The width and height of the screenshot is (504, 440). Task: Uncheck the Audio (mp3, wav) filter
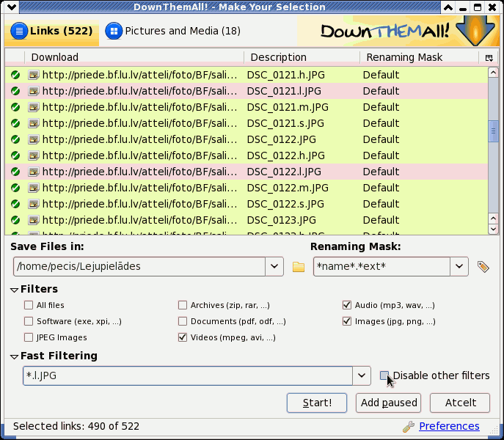coord(347,305)
